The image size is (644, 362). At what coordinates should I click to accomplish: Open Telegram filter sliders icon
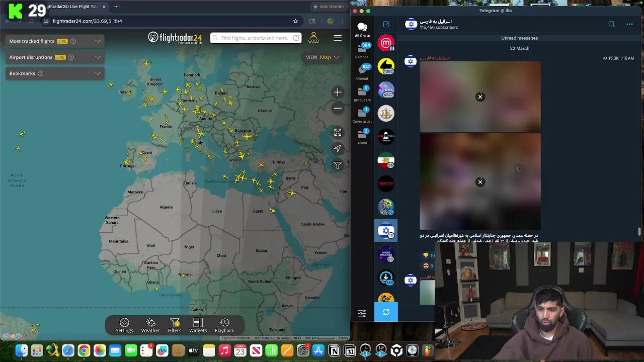[362, 313]
